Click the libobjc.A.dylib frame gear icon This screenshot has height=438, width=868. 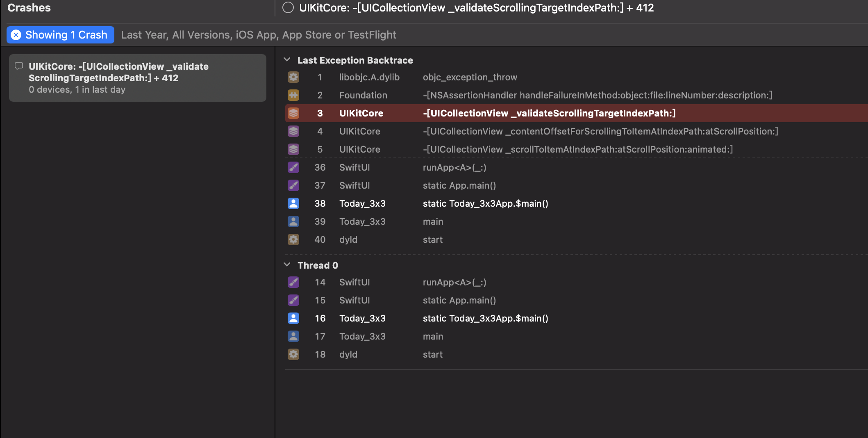pos(293,77)
